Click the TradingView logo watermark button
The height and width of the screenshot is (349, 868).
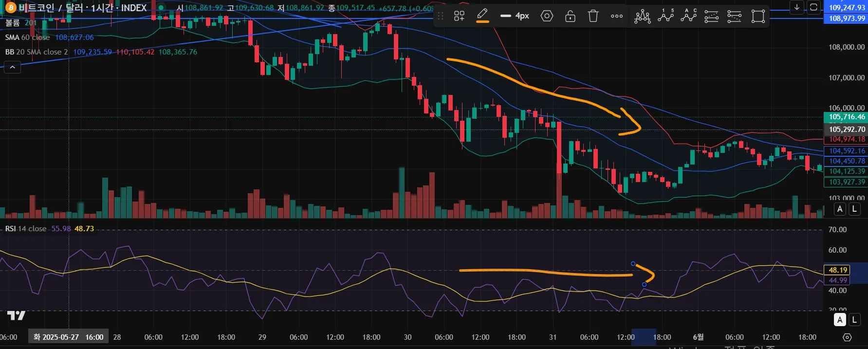point(16,315)
